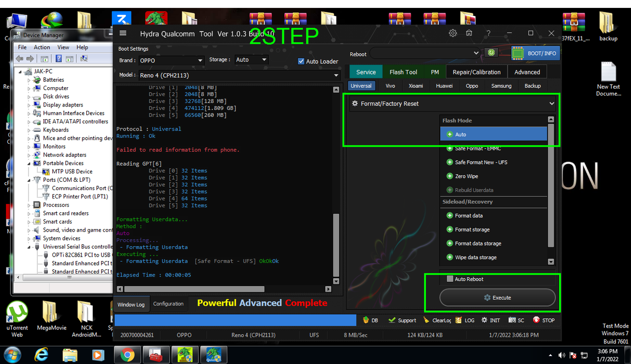This screenshot has width=631, height=364.
Task: Open the hamburger menu in Hydra tool
Action: (x=123, y=33)
